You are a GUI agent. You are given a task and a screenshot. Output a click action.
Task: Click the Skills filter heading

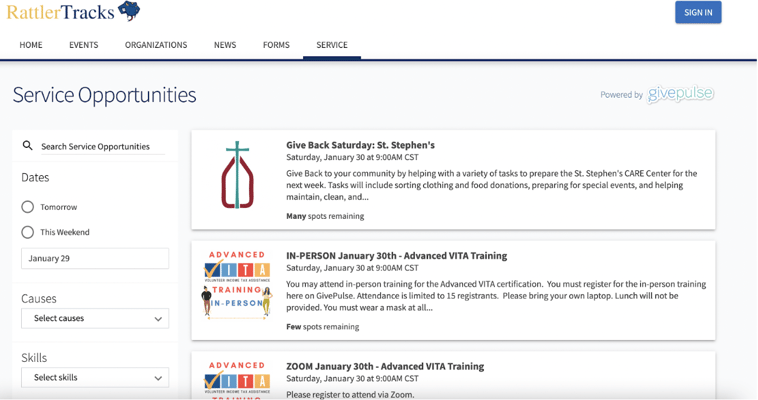[x=34, y=358]
